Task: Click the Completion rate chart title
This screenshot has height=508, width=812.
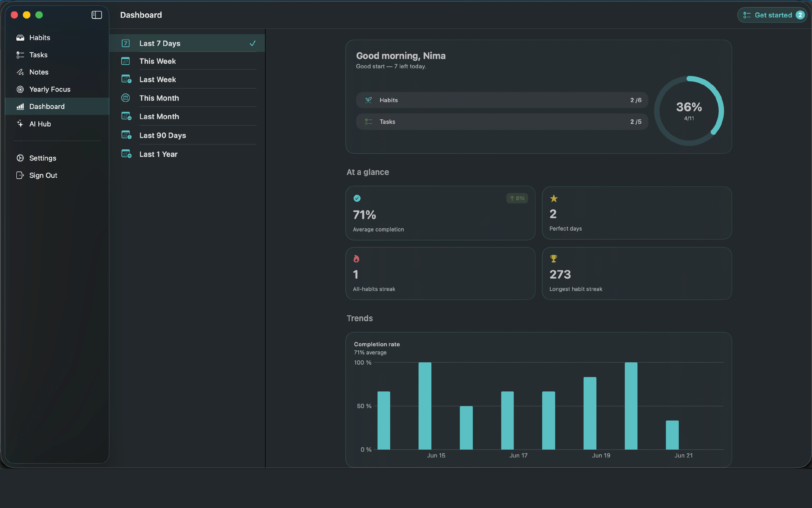Action: point(377,344)
